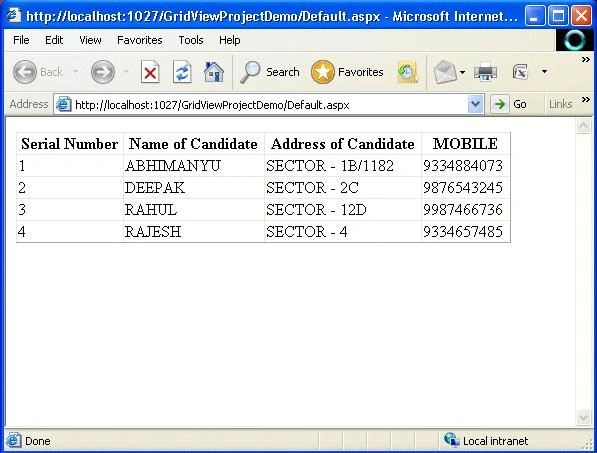Refresh the current page
597x453 pixels.
pos(182,72)
